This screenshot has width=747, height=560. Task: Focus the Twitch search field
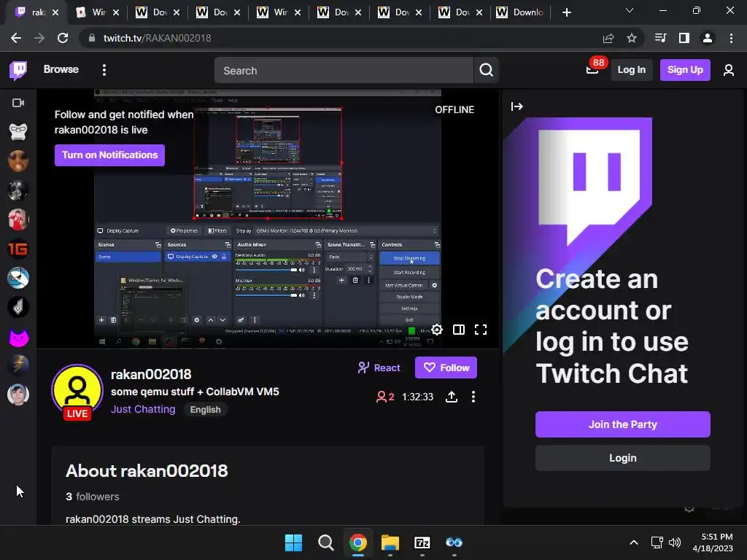344,70
